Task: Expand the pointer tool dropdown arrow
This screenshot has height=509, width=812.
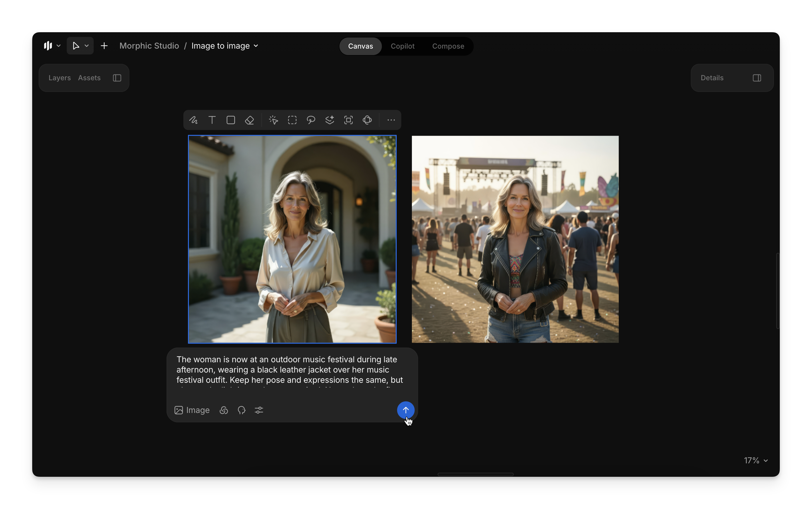Action: tap(87, 46)
